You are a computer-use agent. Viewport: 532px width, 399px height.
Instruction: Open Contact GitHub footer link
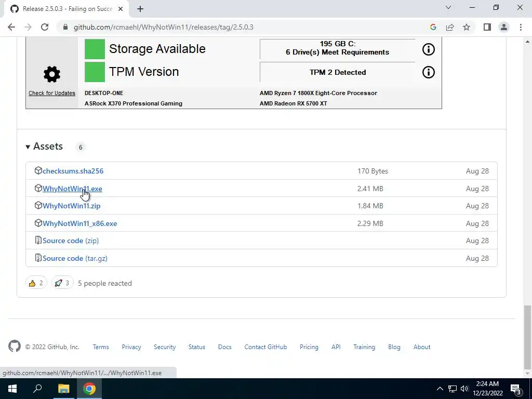(x=265, y=347)
